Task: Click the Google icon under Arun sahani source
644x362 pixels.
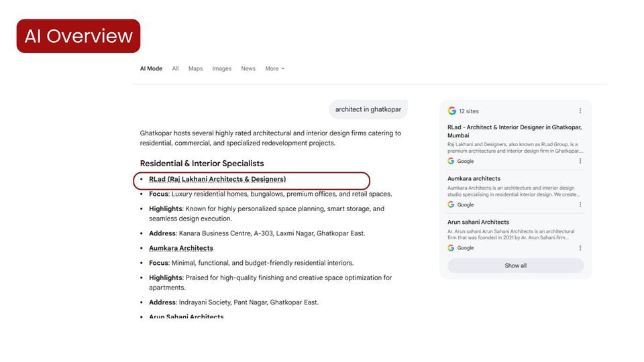Action: click(451, 248)
